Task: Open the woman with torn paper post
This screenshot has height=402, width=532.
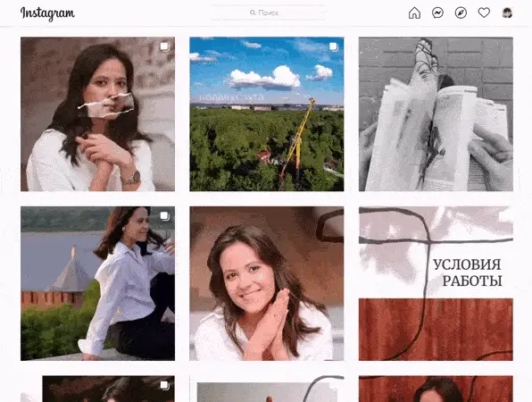Action: pyautogui.click(x=97, y=114)
